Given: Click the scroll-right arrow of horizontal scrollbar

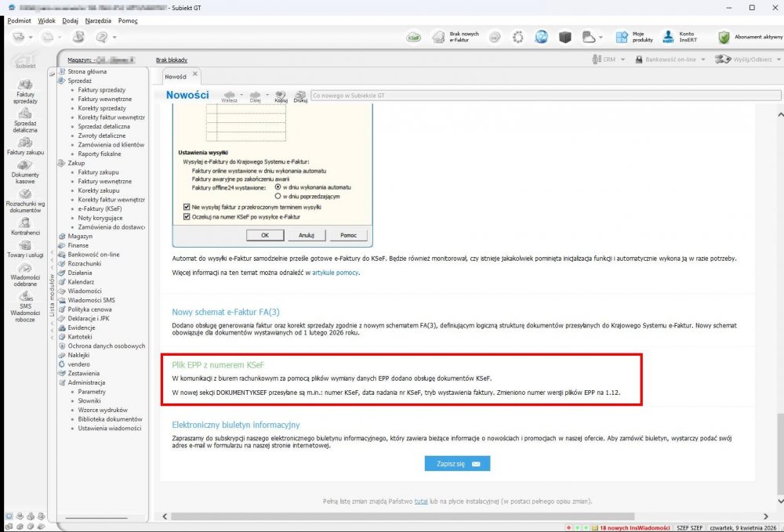Looking at the screenshot, I should point(765,516).
